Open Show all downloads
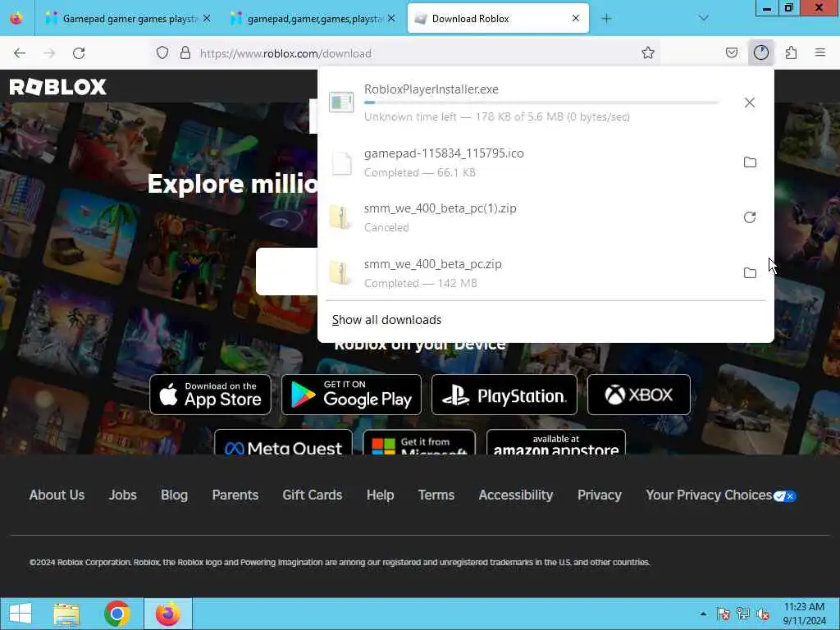 click(x=386, y=320)
